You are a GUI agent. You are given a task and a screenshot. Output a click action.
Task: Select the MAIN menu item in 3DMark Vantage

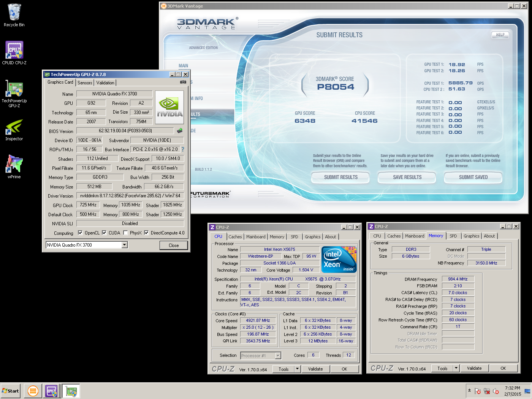point(183,66)
